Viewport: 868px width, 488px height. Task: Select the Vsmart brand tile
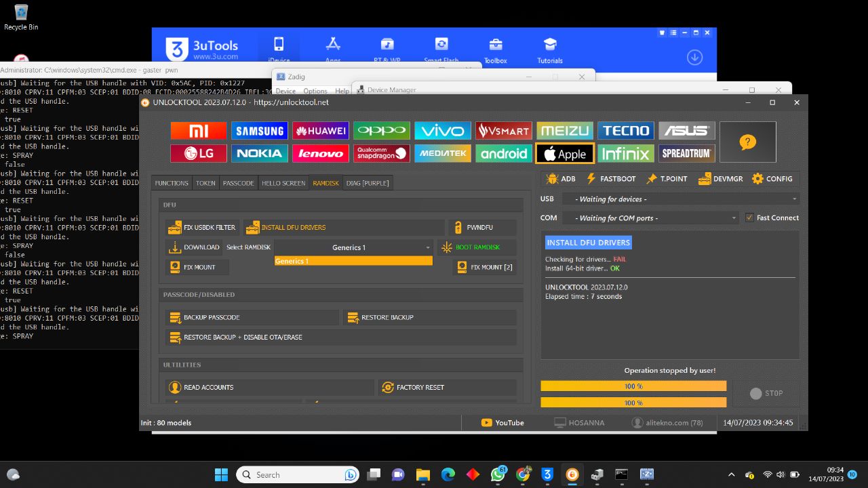point(504,131)
